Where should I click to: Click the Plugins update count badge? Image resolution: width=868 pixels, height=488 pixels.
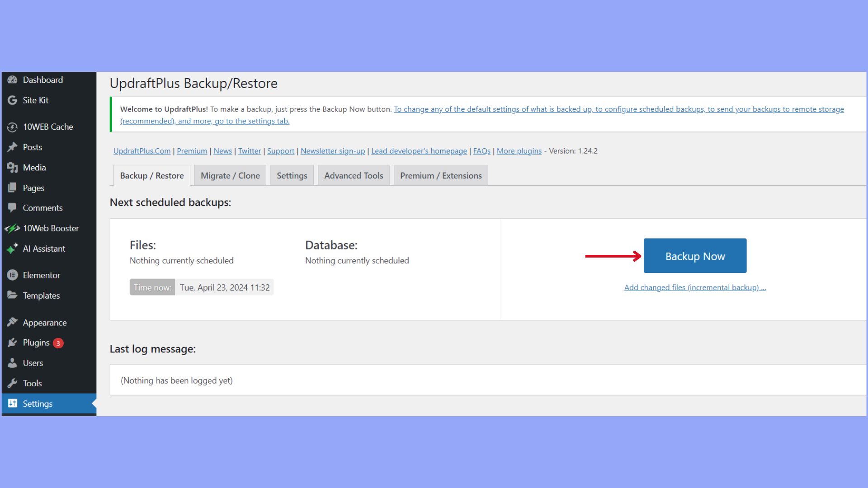click(58, 343)
